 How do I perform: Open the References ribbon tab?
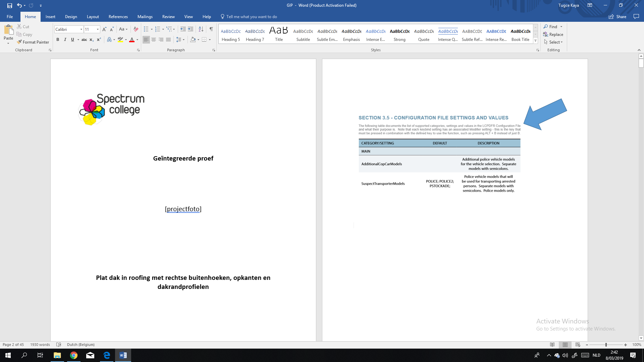click(118, 17)
